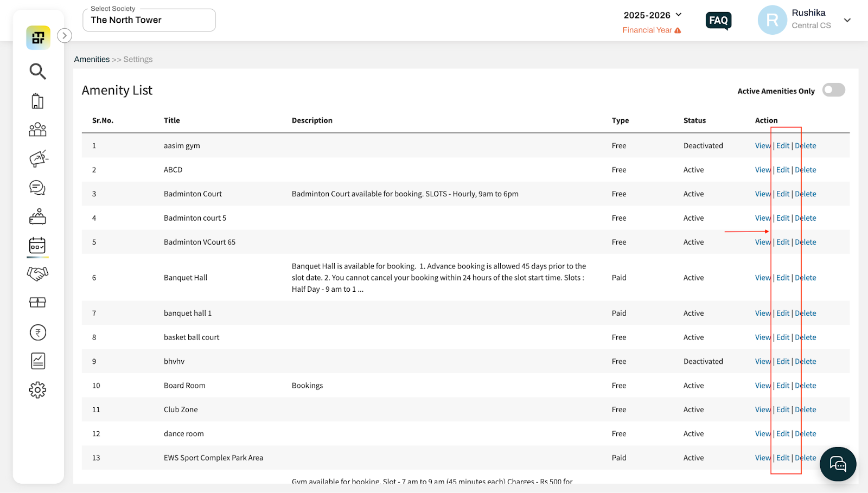Go to Amenities breadcrumb

92,59
